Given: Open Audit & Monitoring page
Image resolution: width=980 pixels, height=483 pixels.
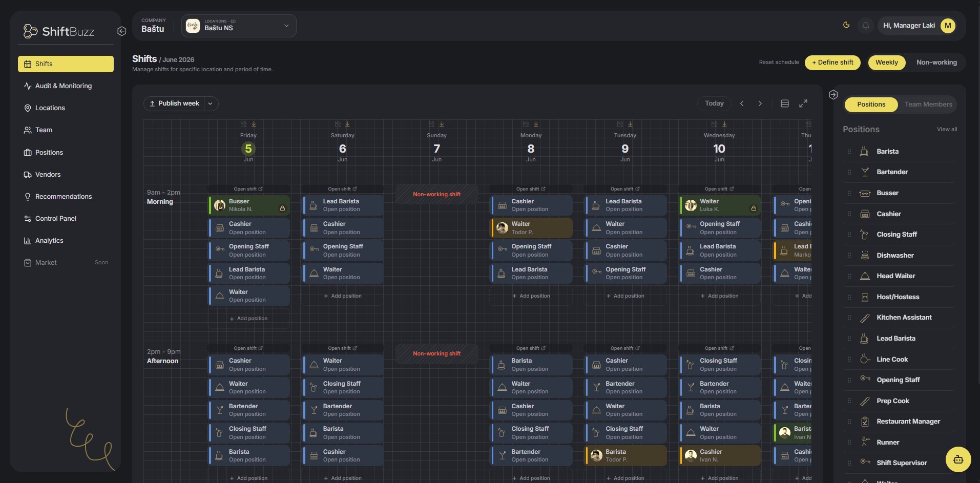Looking at the screenshot, I should point(66,86).
